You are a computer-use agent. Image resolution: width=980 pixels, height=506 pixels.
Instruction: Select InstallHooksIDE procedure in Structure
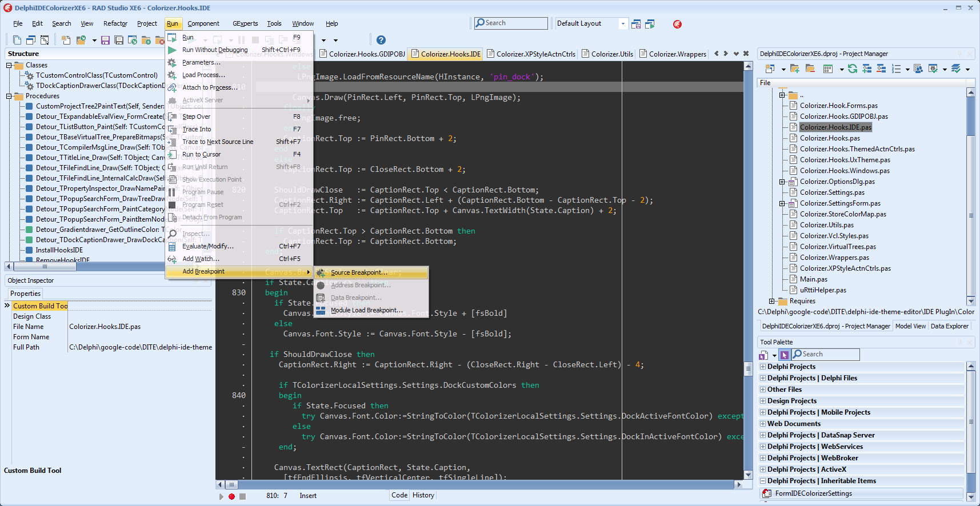59,250
